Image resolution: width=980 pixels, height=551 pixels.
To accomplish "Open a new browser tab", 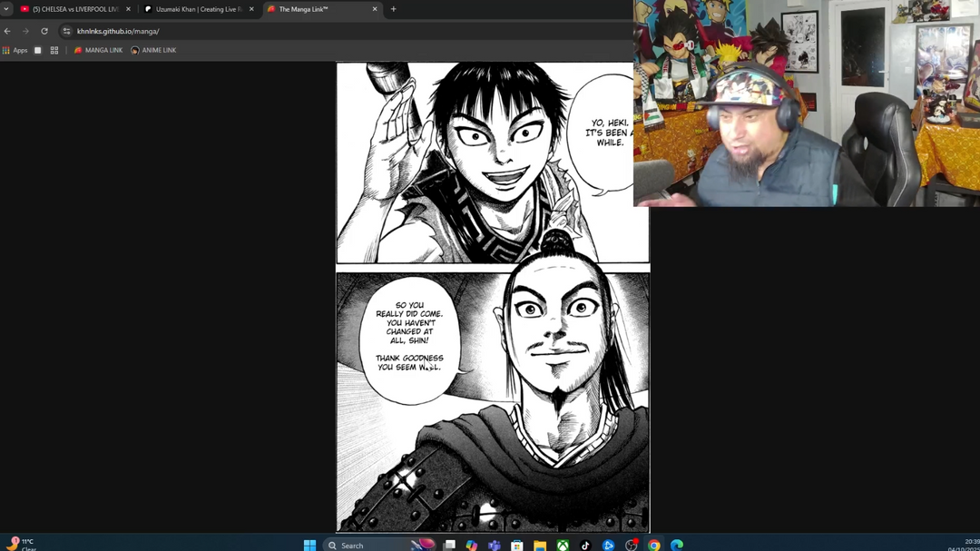I will (x=393, y=9).
